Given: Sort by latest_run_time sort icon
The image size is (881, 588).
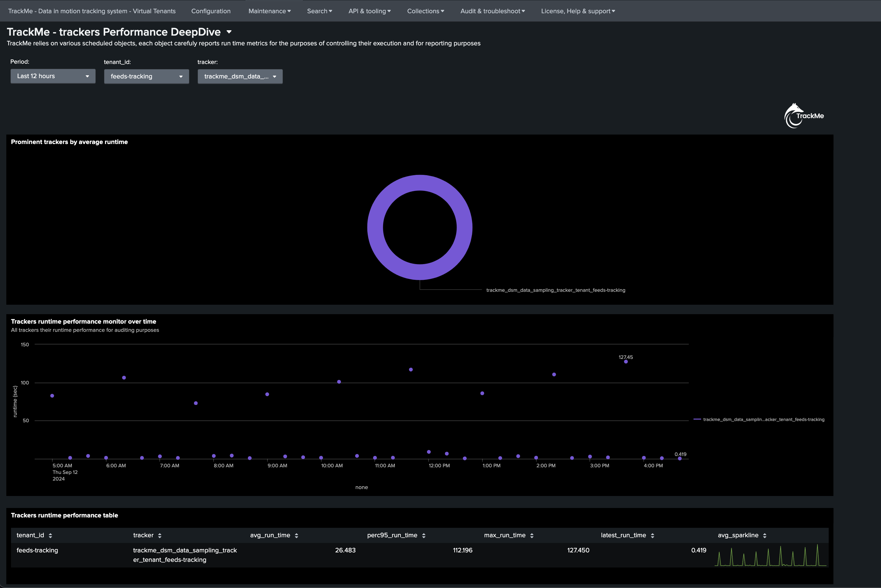Looking at the screenshot, I should pos(652,535).
